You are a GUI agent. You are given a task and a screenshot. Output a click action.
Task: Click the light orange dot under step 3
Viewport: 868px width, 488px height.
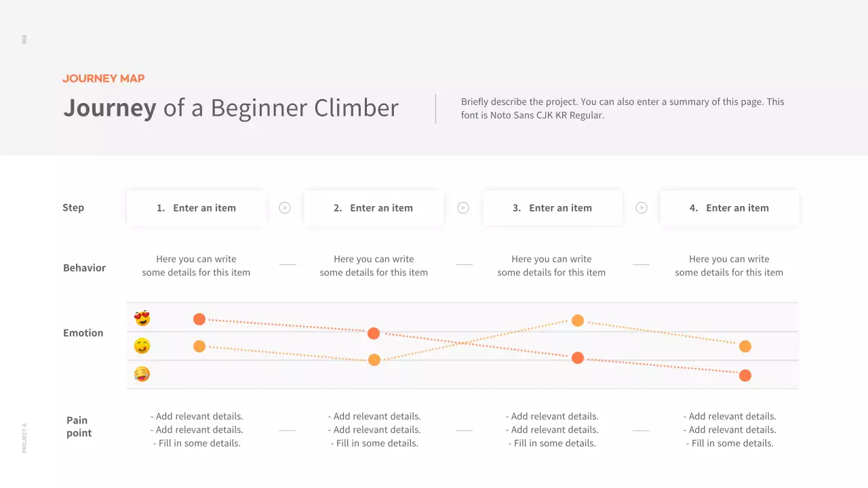pos(578,321)
